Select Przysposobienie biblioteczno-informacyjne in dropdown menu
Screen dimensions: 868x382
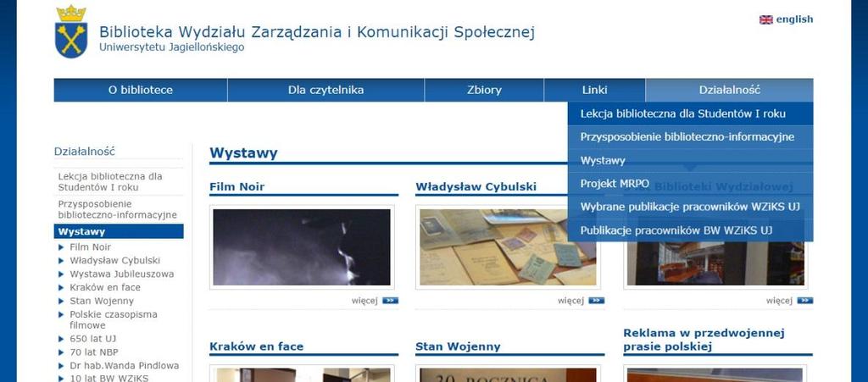point(690,137)
